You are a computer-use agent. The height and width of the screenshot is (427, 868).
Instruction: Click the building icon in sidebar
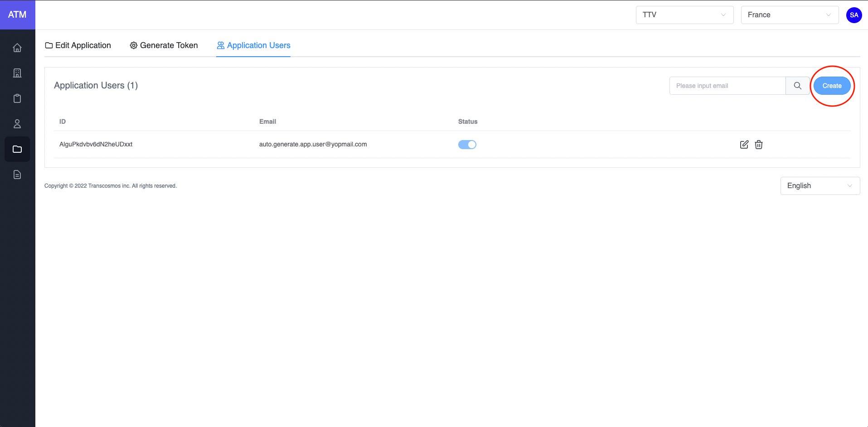click(x=17, y=73)
